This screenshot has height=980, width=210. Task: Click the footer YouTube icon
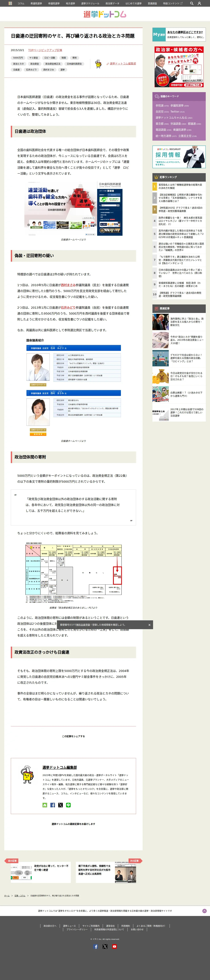pos(114,947)
